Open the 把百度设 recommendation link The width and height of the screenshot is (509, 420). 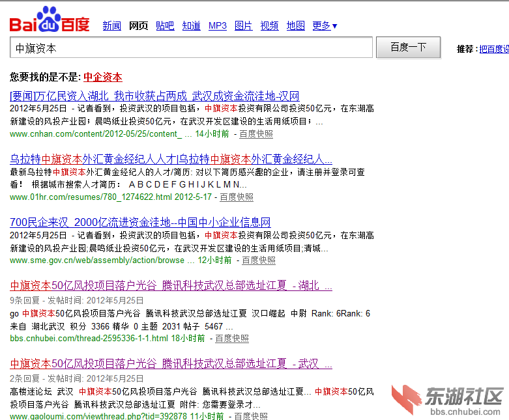tap(494, 49)
